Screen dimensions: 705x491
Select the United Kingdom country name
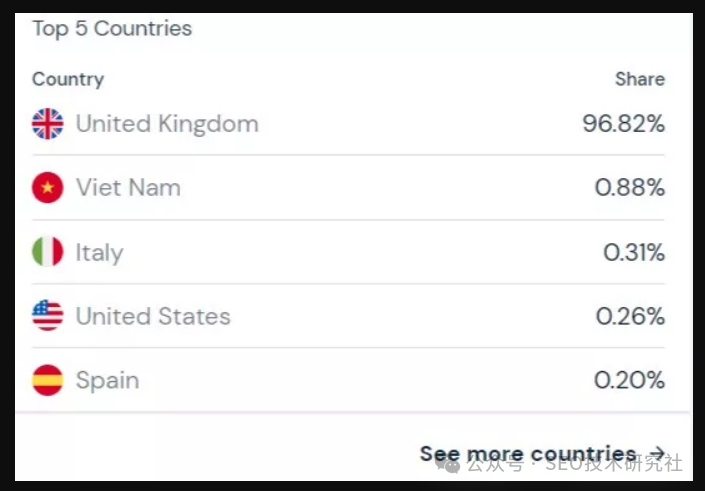click(x=167, y=124)
